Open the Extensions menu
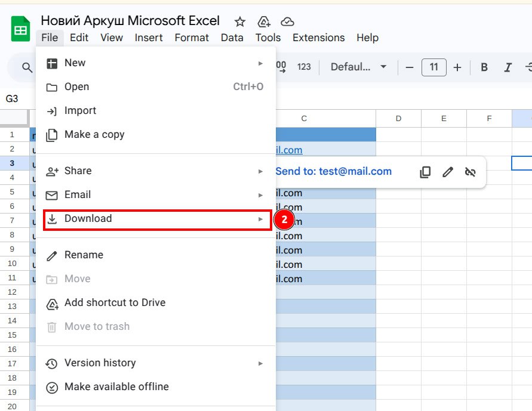The image size is (532, 411). coord(319,38)
